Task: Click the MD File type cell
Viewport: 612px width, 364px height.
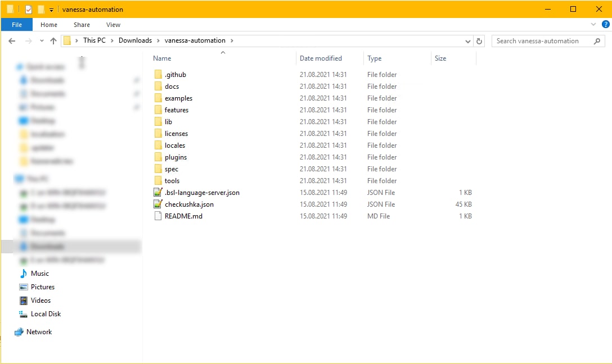Action: pyautogui.click(x=378, y=216)
